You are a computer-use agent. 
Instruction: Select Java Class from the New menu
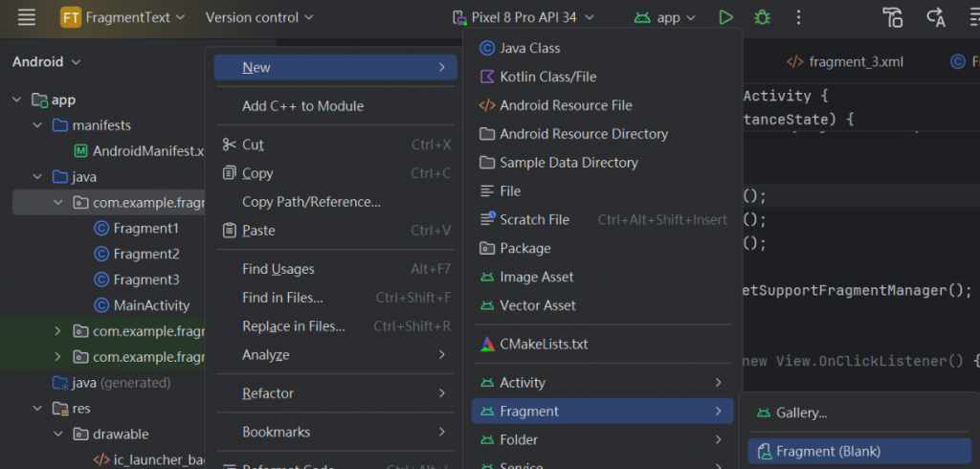[530, 48]
